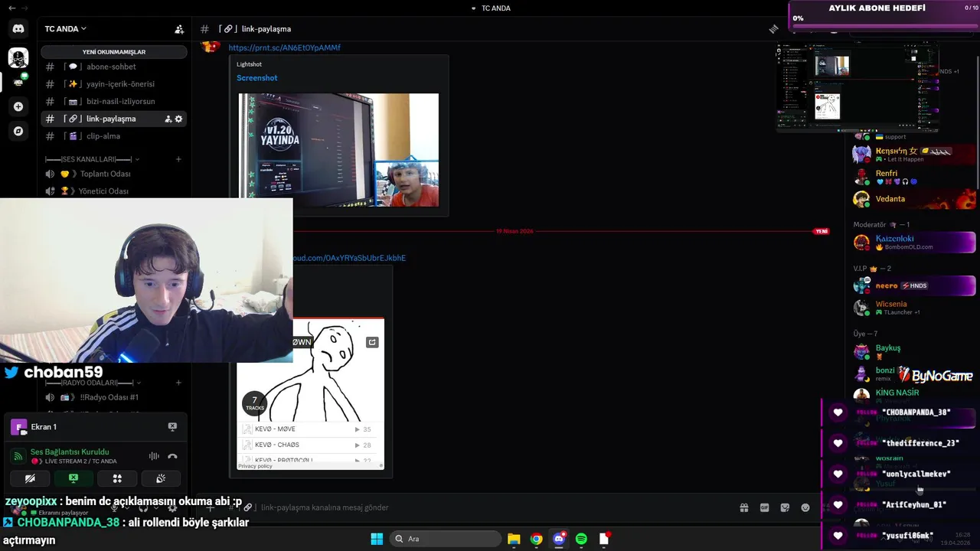This screenshot has height=551, width=980.
Task: Open Privacy policy link in SoundCloud embed
Action: [x=255, y=466]
